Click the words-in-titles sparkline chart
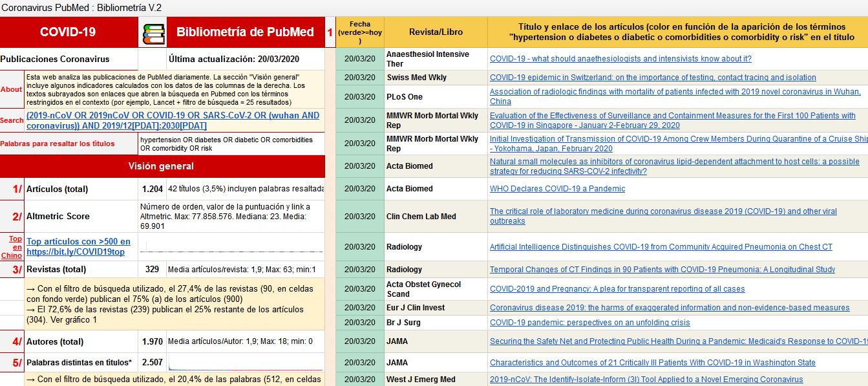This screenshot has width=868, height=386. pyautogui.click(x=246, y=363)
